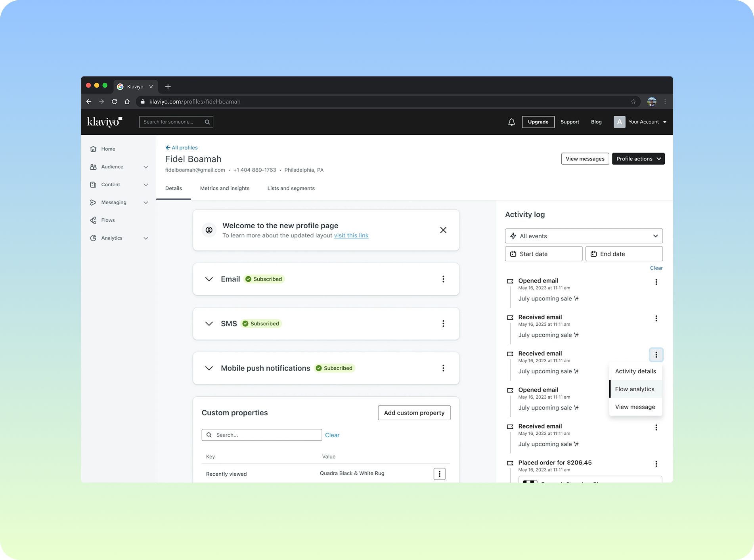Viewport: 754px width, 560px height.
Task: Open browser profile avatar
Action: click(x=652, y=101)
